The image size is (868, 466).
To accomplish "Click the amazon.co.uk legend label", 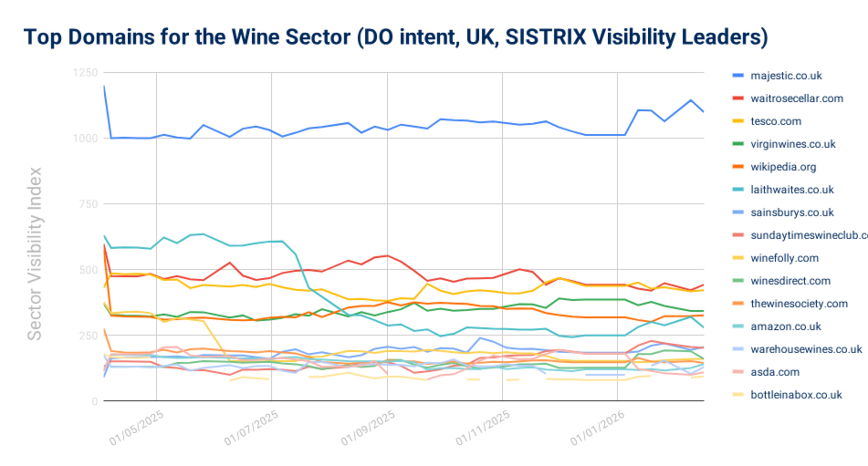I will click(x=786, y=327).
